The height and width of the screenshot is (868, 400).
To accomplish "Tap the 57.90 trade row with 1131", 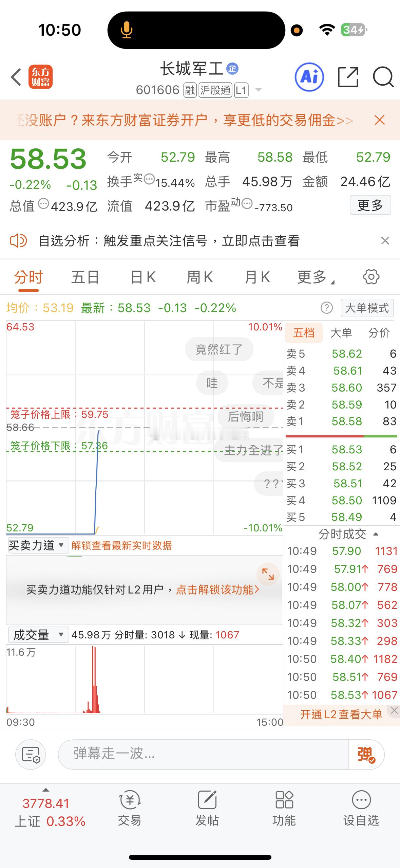I will click(342, 551).
